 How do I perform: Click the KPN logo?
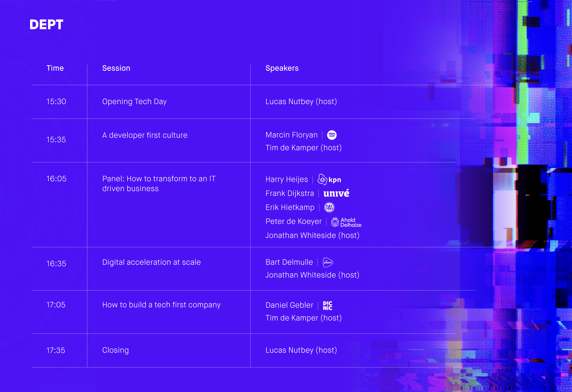coord(329,179)
